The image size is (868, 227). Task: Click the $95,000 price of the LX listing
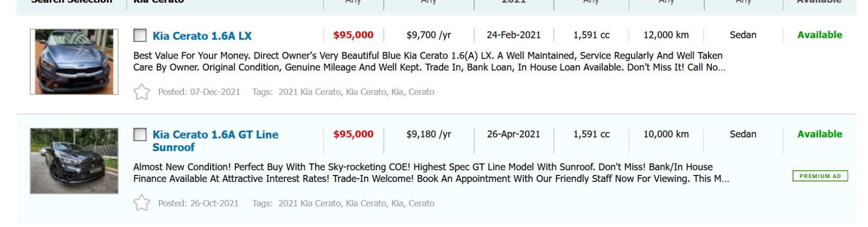pos(353,35)
